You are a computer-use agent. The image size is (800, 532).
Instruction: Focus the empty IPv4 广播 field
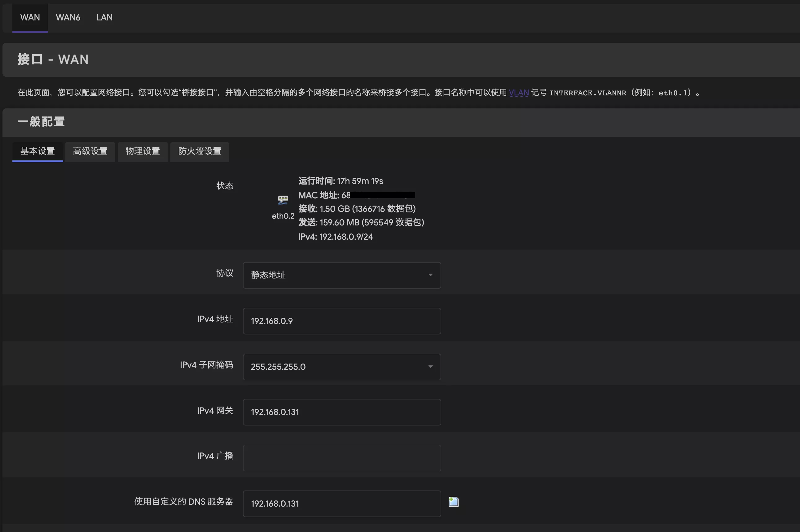(x=341, y=458)
